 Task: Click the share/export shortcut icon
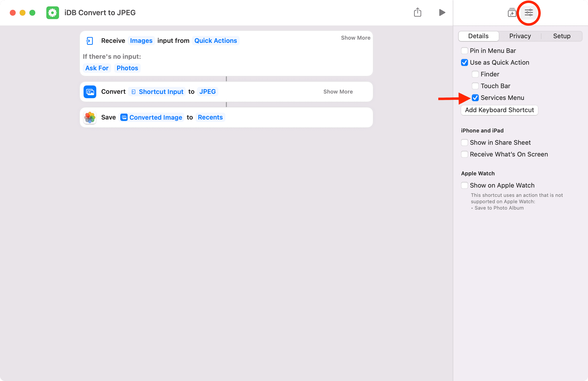(x=417, y=12)
